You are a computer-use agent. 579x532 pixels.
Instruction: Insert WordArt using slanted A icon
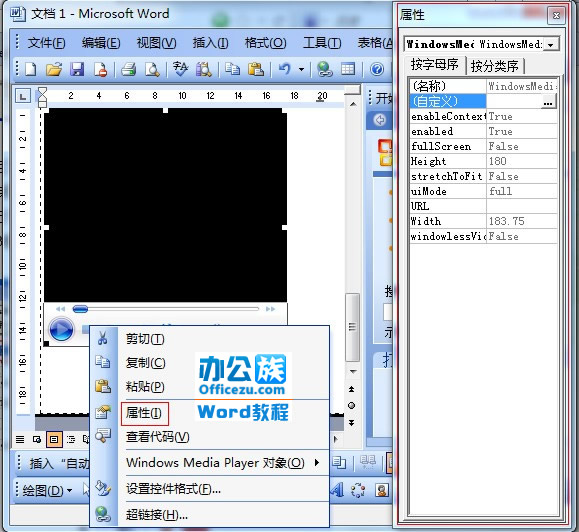pyautogui.click(x=338, y=491)
